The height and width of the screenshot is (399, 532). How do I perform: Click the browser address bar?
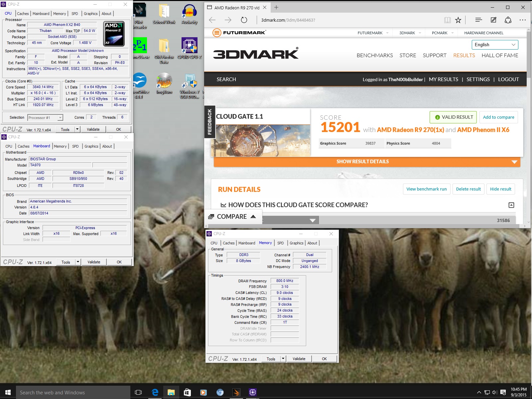coord(349,20)
